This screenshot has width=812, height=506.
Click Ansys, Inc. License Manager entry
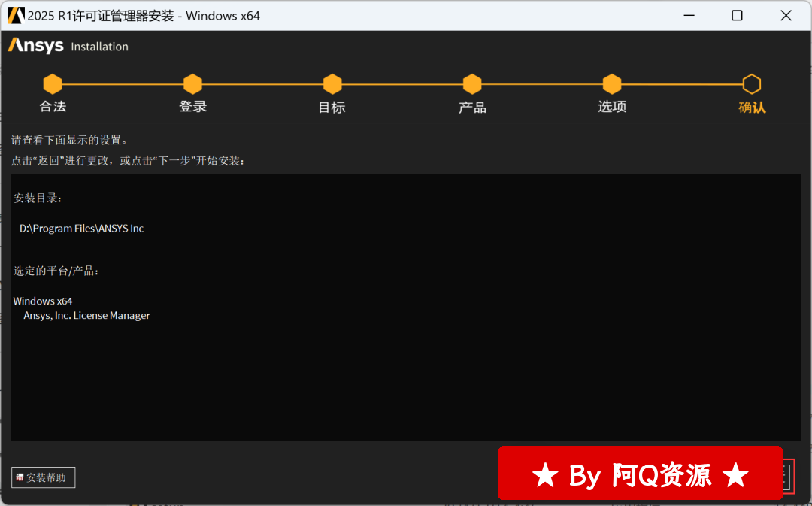point(86,316)
